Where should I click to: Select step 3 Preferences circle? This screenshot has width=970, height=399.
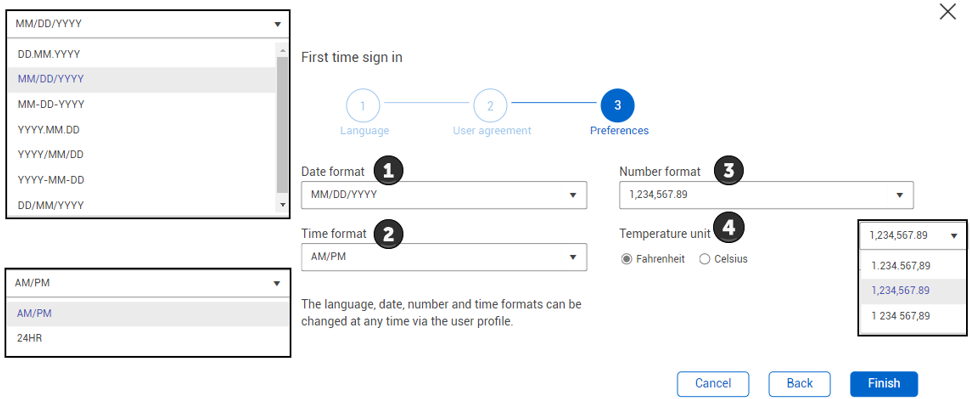[x=617, y=105]
